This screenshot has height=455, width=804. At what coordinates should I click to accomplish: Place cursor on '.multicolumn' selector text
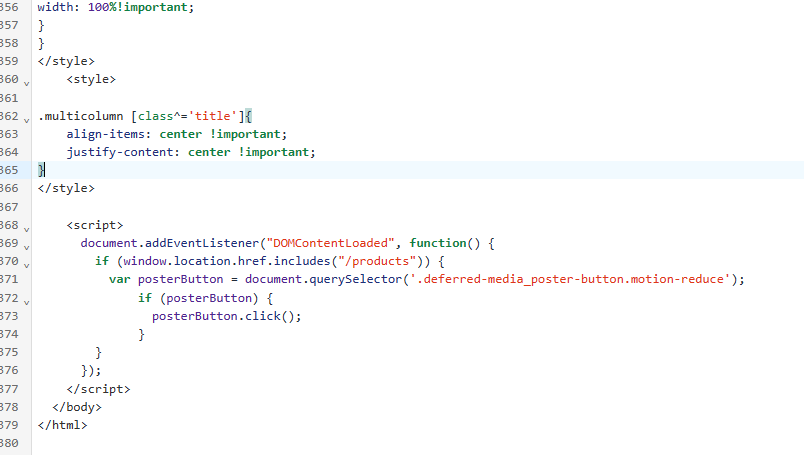click(x=81, y=116)
